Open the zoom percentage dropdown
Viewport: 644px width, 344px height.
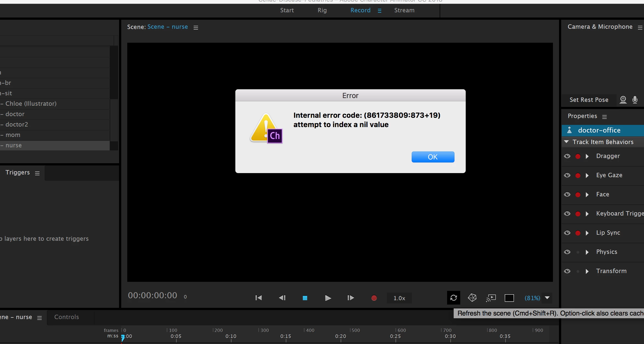[547, 298]
